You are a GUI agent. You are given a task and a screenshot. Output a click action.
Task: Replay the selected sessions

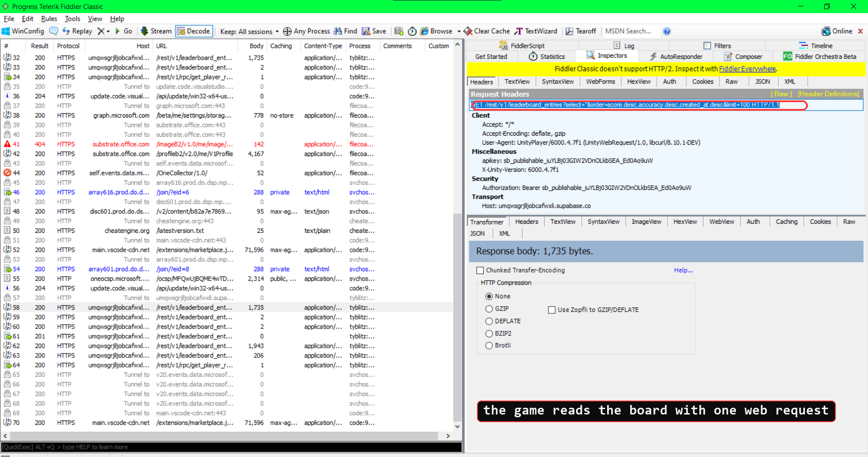point(77,31)
